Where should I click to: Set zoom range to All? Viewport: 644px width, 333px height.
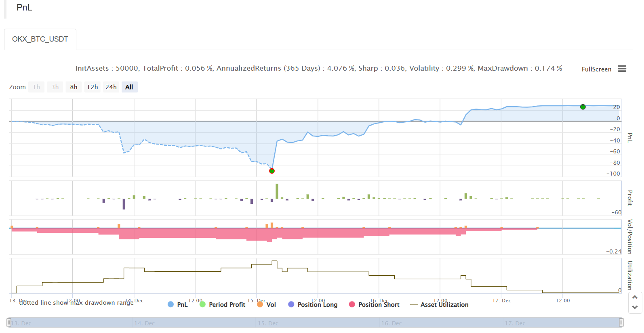pos(129,87)
